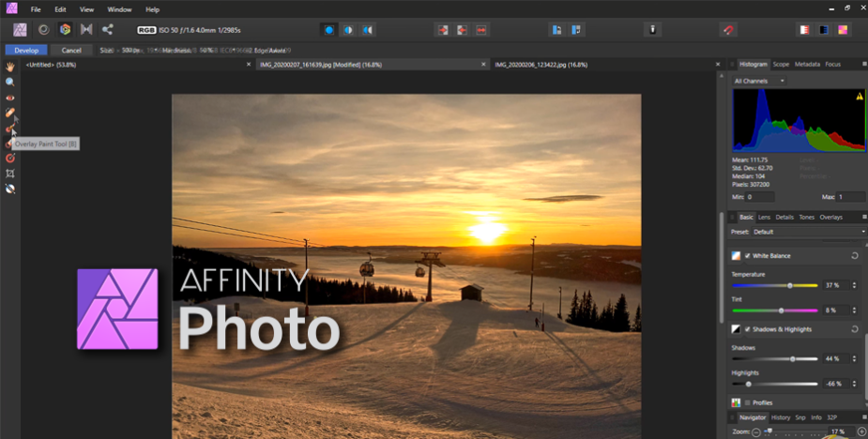
Task: Click the Navigator zoom in plus button
Action: [x=861, y=431]
